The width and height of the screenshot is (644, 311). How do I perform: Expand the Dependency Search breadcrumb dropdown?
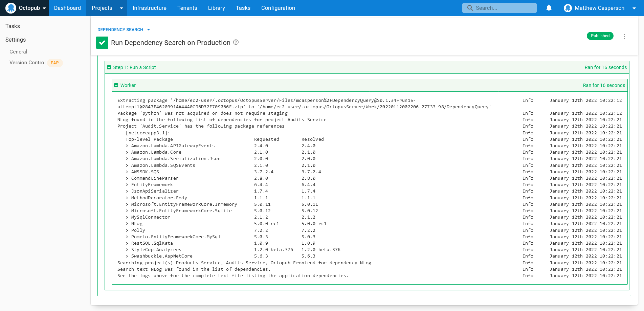[x=148, y=30]
